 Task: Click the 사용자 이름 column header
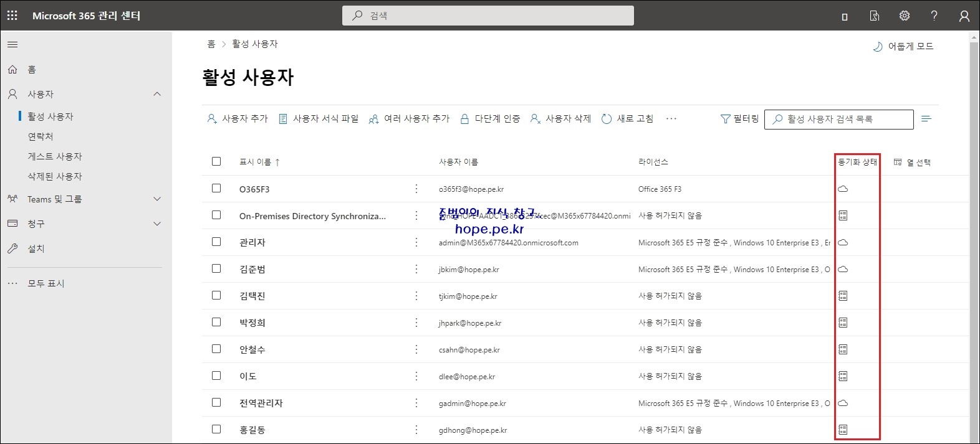459,162
